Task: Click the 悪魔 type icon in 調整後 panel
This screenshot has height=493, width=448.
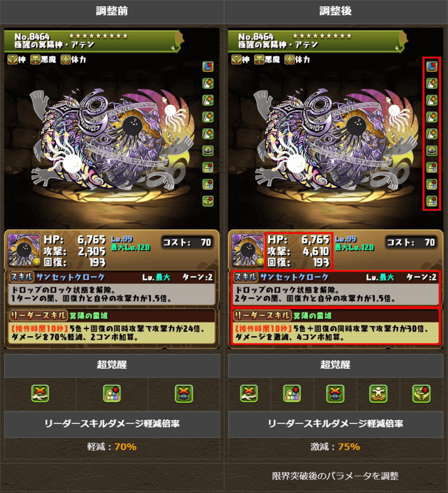Action: (x=259, y=59)
